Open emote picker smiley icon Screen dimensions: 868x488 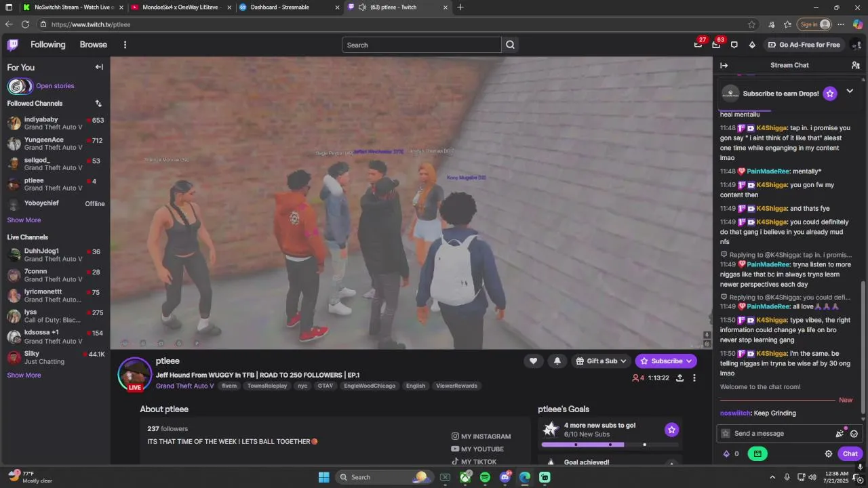(x=854, y=434)
